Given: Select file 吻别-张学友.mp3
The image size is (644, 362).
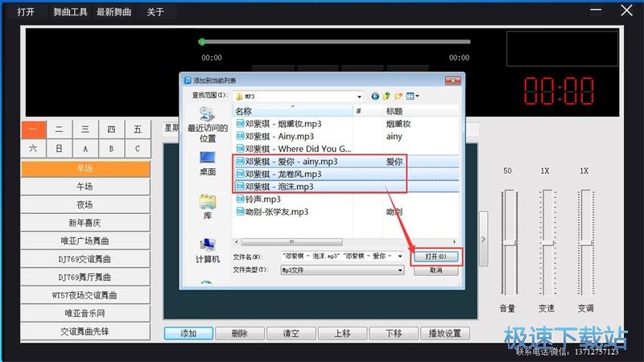Looking at the screenshot, I should [272, 212].
